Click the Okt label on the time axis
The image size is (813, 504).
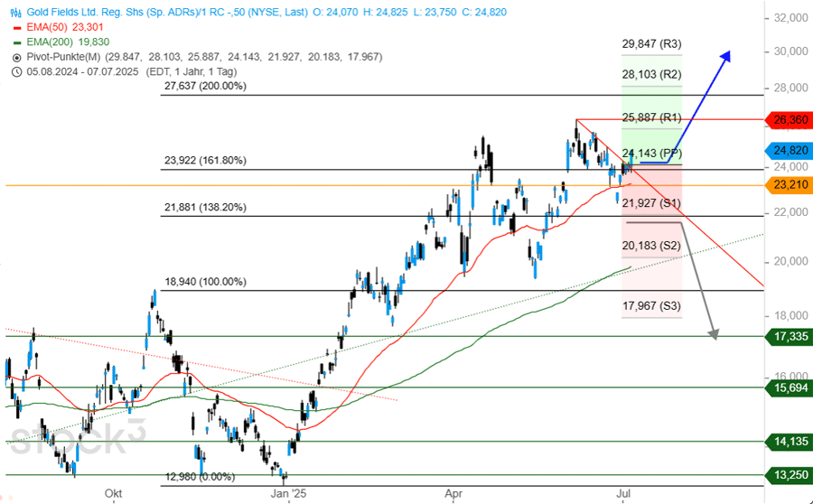click(x=114, y=493)
